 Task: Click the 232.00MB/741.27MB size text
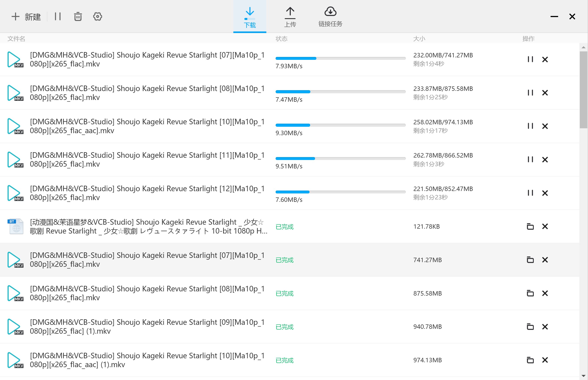pyautogui.click(x=443, y=55)
